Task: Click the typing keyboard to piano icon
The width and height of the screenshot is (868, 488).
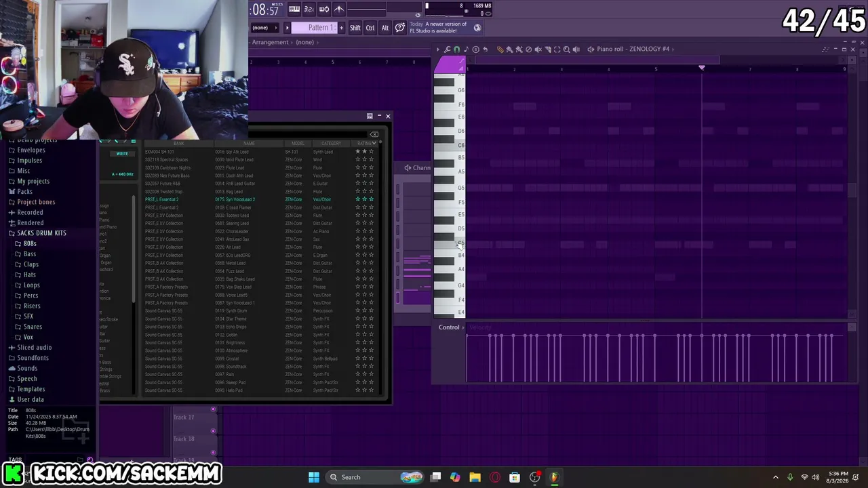Action: pos(294,9)
